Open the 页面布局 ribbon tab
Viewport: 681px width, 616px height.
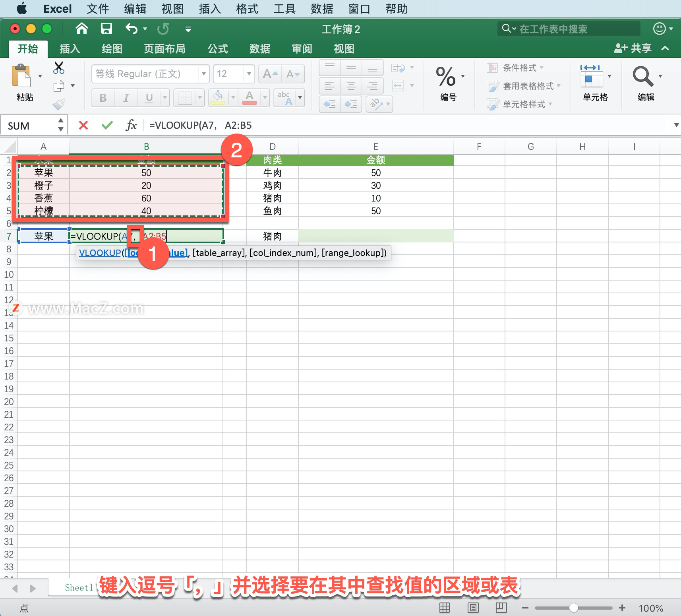point(164,49)
